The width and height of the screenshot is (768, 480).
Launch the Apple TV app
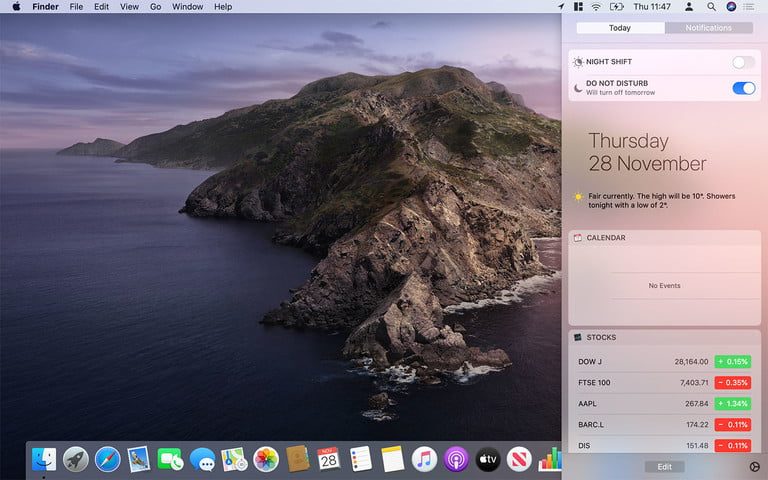[487, 459]
